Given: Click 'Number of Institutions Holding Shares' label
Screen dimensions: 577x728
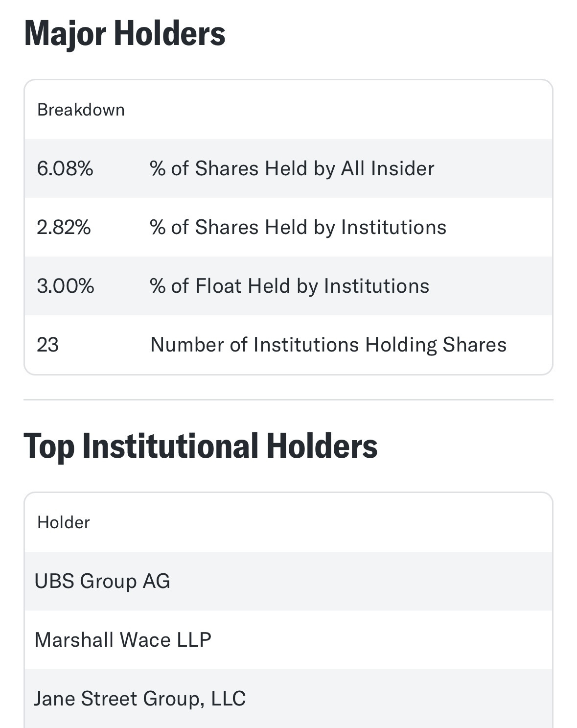Looking at the screenshot, I should 328,345.
